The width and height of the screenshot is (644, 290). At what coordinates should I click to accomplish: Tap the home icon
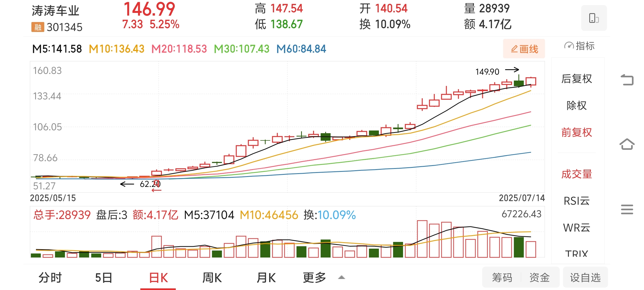(627, 144)
